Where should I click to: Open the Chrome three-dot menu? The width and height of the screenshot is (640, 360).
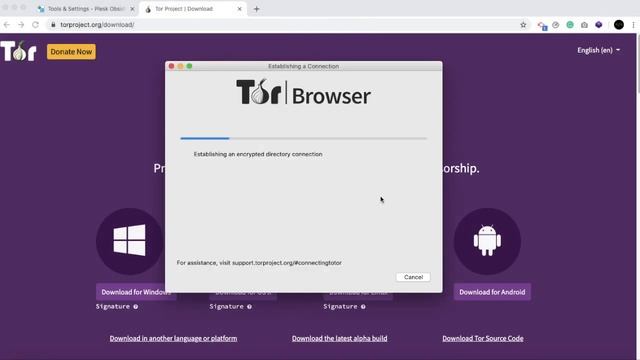tap(633, 25)
